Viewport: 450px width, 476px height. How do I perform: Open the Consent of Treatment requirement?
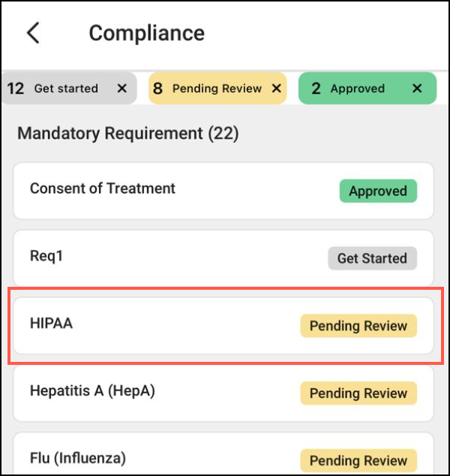pyautogui.click(x=103, y=188)
